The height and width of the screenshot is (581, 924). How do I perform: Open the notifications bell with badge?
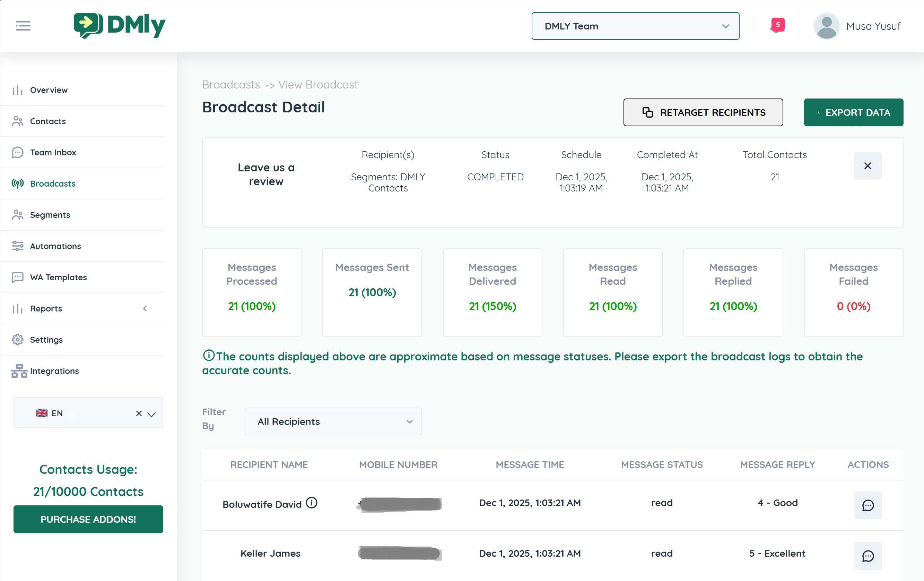777,26
